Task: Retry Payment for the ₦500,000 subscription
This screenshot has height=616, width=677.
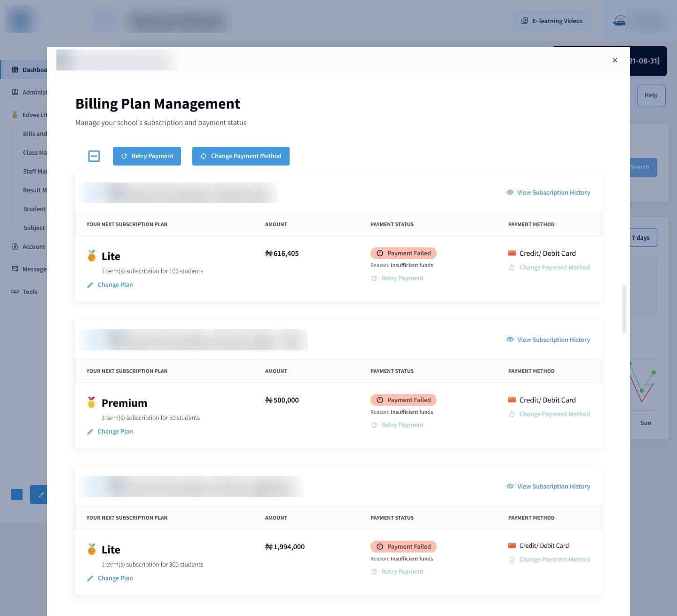Action: pos(397,425)
